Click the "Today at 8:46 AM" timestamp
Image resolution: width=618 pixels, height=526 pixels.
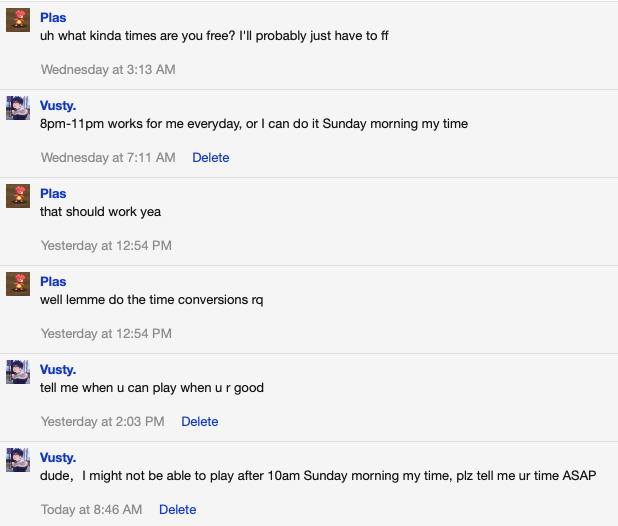coord(91,509)
